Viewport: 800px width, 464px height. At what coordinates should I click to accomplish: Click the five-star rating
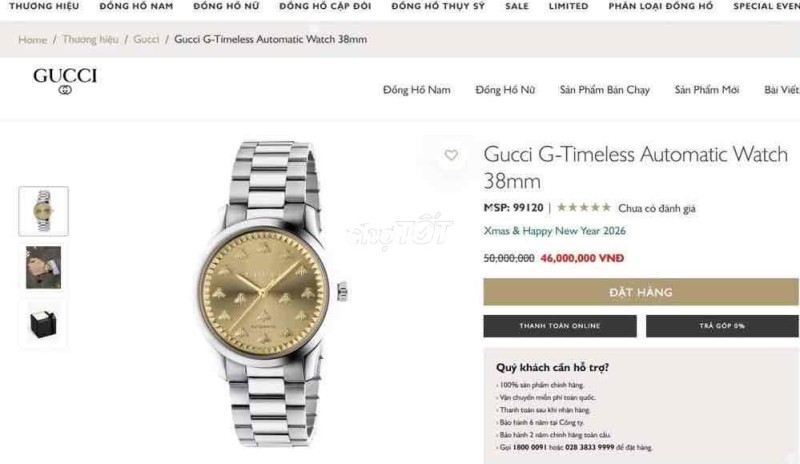584,208
